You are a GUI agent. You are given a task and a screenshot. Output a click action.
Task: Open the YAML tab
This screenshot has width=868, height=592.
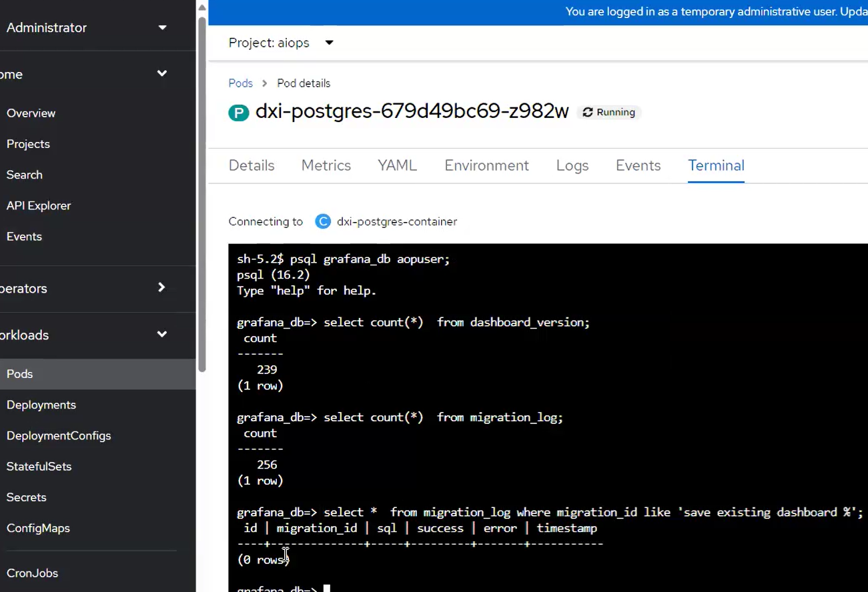click(x=397, y=165)
